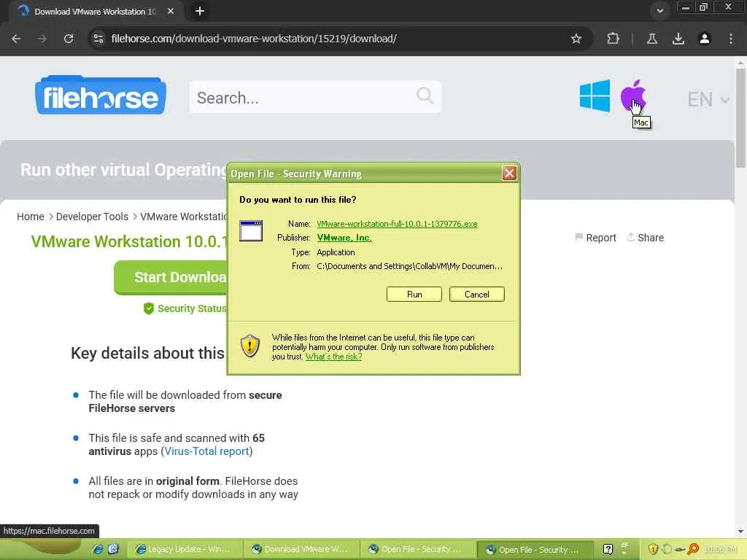The image size is (747, 560).
Task: Click the application file icon in dialog
Action: 251,231
